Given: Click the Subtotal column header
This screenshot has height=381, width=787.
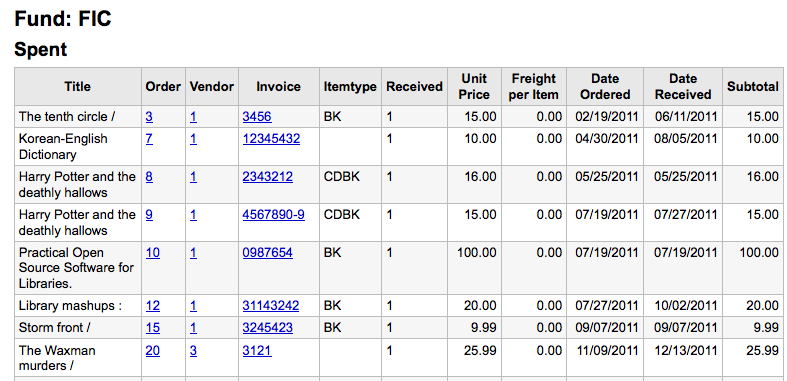Looking at the screenshot, I should (x=753, y=87).
